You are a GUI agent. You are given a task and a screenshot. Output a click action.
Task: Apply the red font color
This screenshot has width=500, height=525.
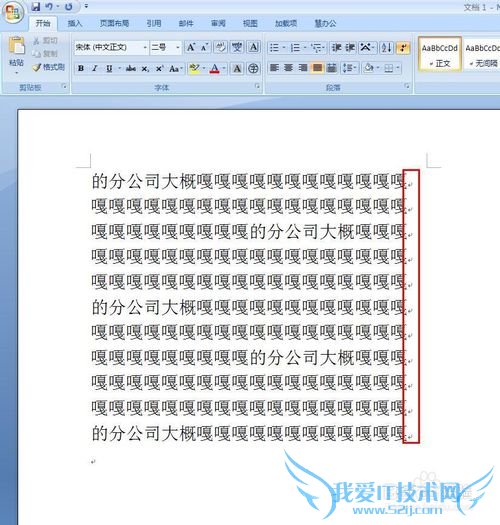coord(214,68)
